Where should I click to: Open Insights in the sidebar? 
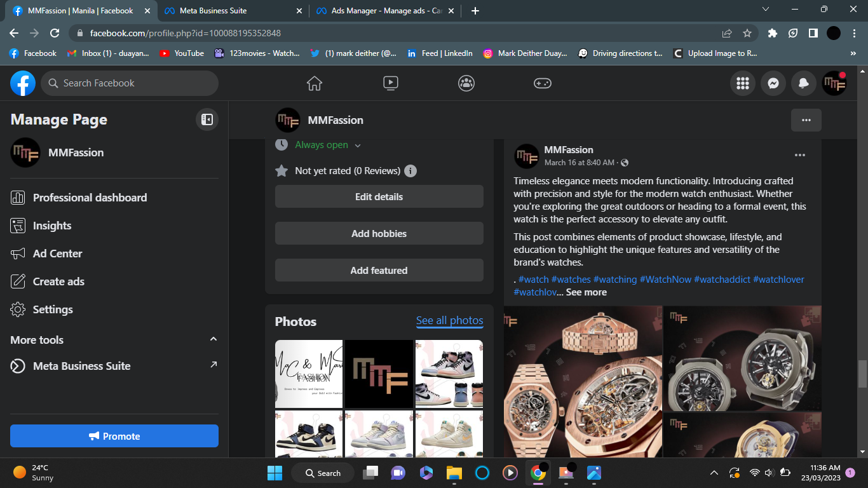pyautogui.click(x=114, y=226)
